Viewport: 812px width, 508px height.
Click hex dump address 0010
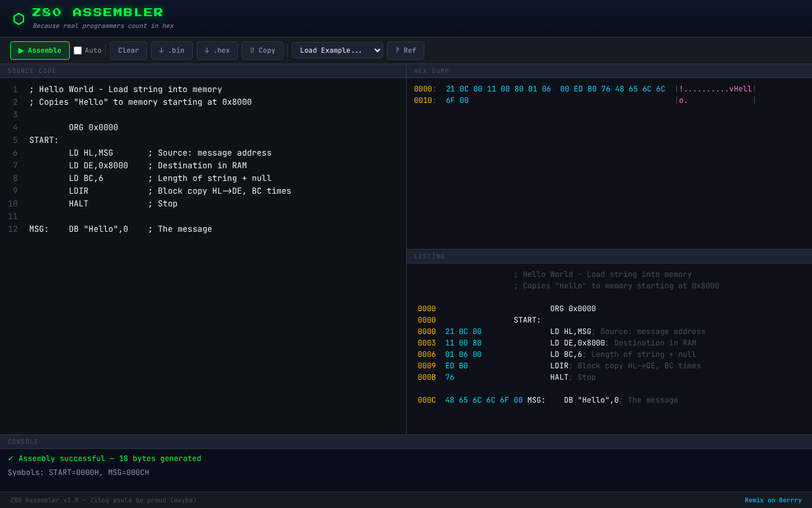pyautogui.click(x=423, y=100)
